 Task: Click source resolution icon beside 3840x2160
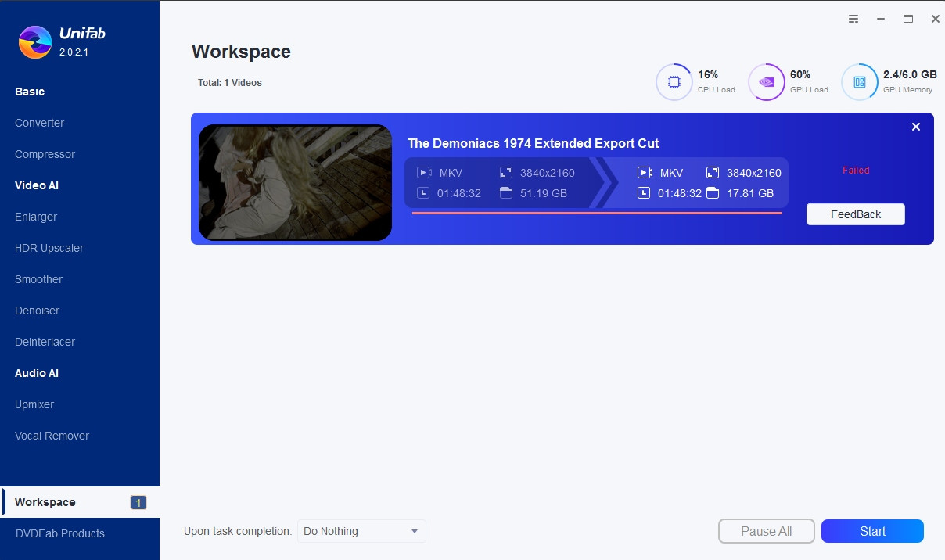point(505,173)
